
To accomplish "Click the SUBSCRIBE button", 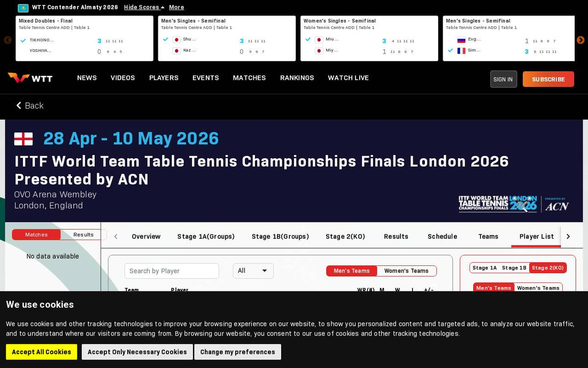I will pyautogui.click(x=548, y=79).
